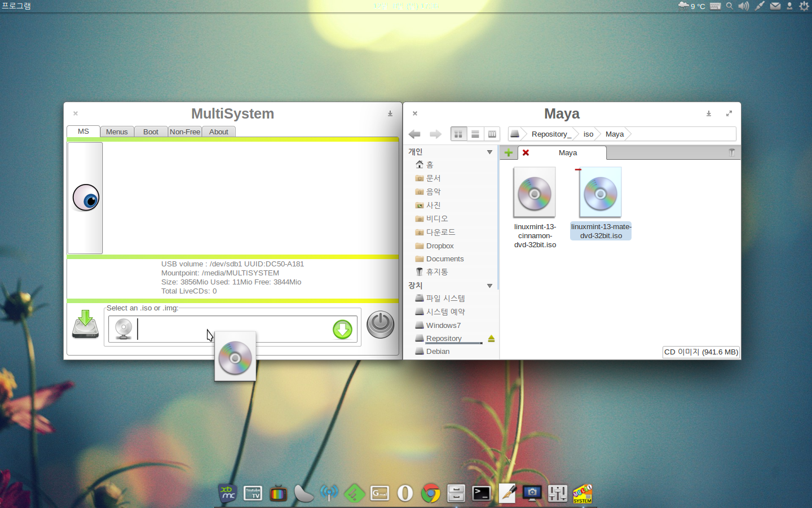The width and height of the screenshot is (812, 508).
Task: Click MultiSystem icon in the dock
Action: (x=582, y=493)
